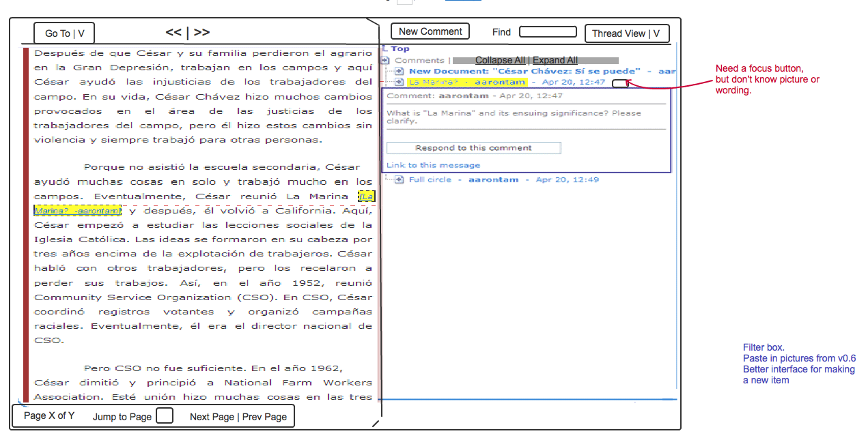This screenshot has width=868, height=440.
Task: Click highlighted La Marina? annotation in document
Action: [x=77, y=211]
